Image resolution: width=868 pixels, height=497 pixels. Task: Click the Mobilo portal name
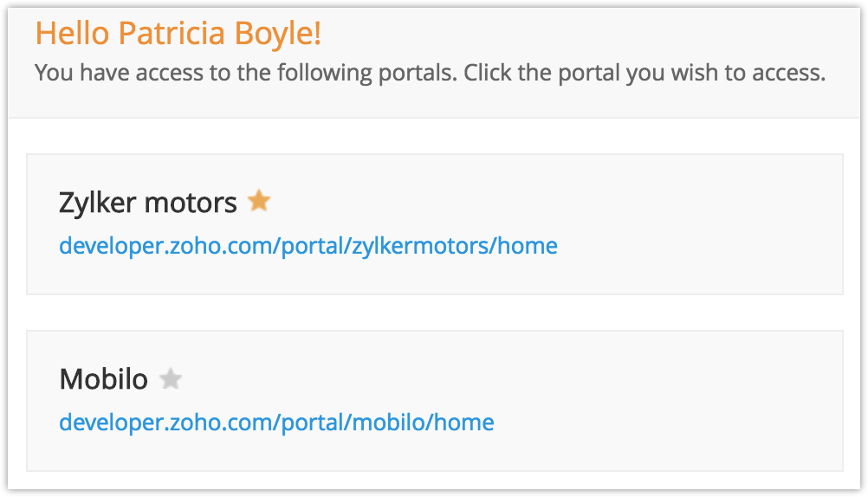point(103,379)
